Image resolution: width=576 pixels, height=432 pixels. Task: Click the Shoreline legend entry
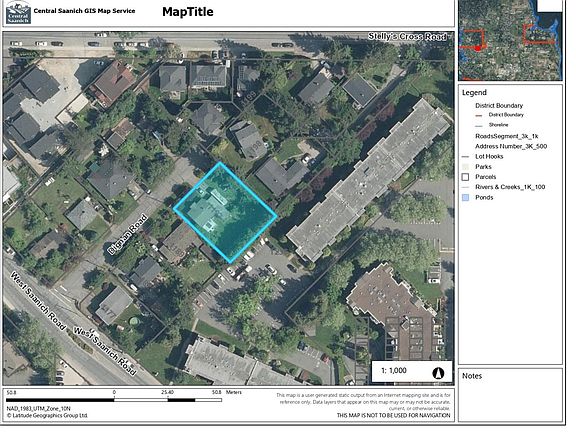498,125
